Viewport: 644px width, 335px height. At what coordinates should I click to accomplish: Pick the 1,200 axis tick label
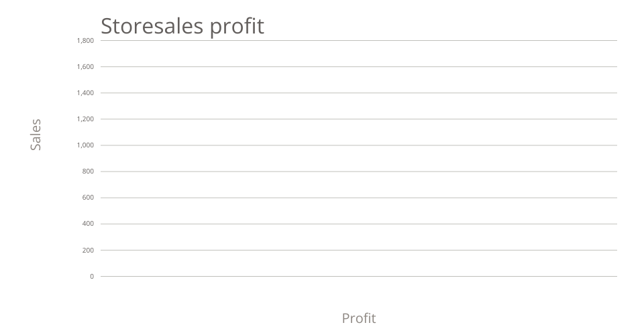coord(86,119)
